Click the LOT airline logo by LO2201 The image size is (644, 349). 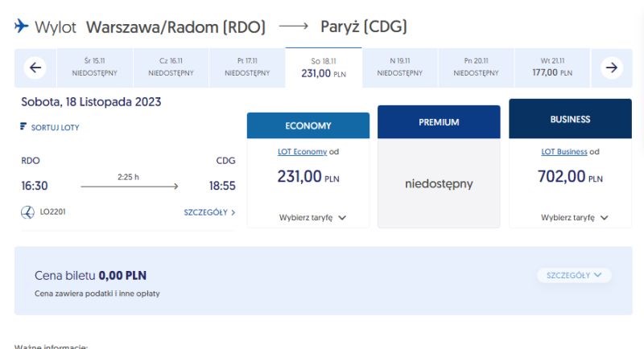click(27, 212)
